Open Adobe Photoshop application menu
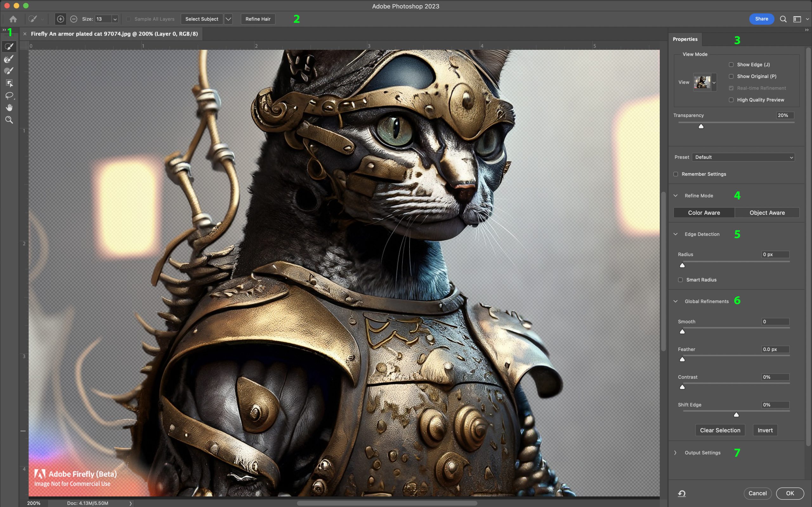Screen dimensions: 812x507 click(x=406, y=6)
